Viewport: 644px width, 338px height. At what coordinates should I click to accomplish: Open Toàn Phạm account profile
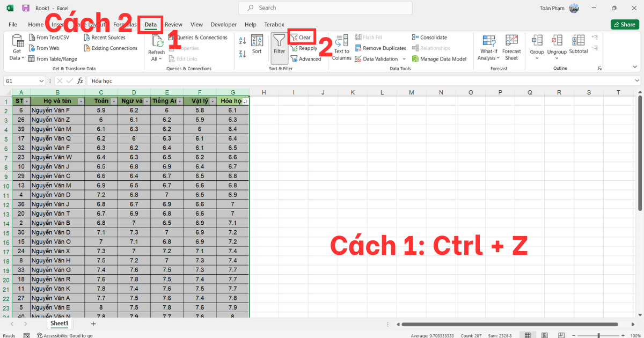point(559,8)
